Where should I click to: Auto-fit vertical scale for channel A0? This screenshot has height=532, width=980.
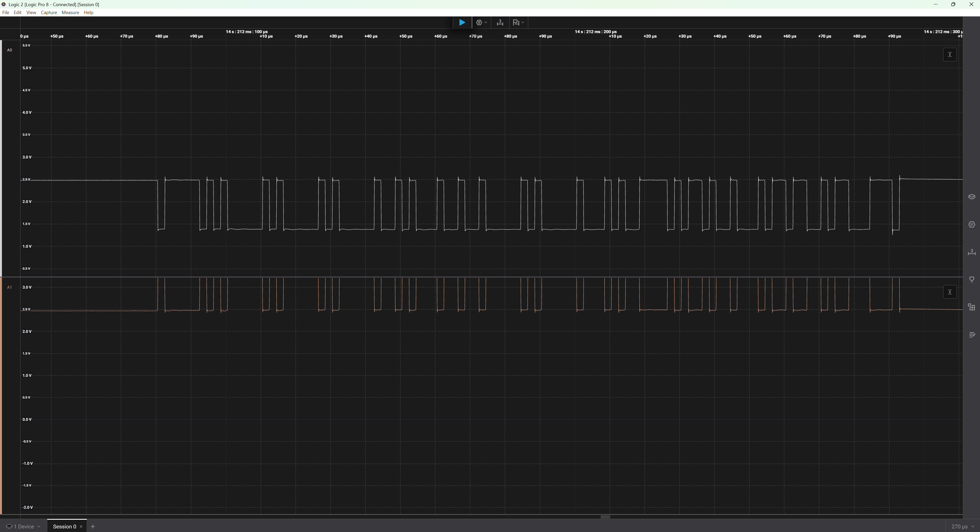click(x=950, y=54)
